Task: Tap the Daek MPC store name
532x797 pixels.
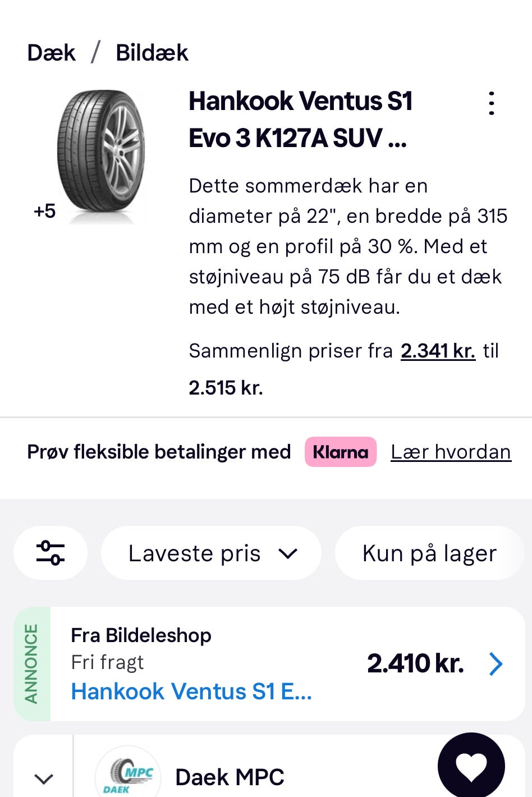Action: (230, 777)
